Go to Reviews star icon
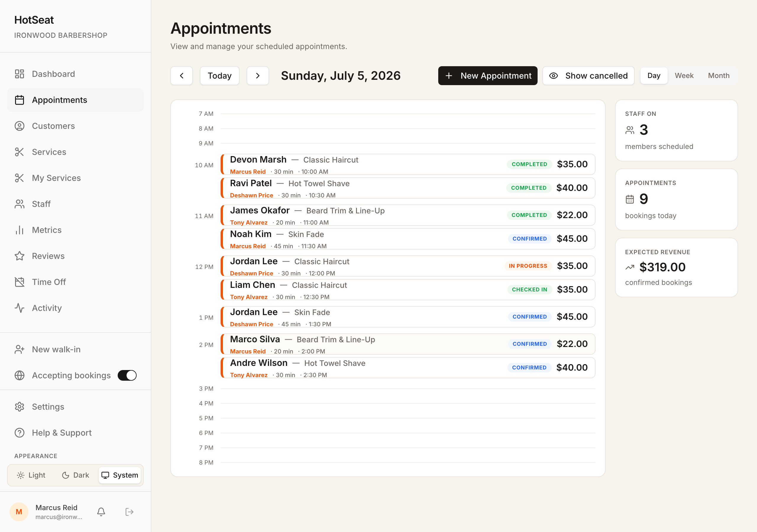 [x=20, y=256]
